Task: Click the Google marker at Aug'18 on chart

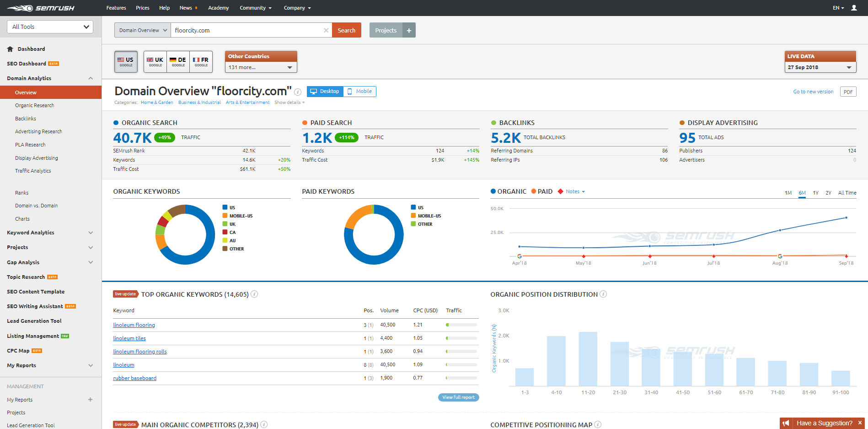Action: click(780, 256)
